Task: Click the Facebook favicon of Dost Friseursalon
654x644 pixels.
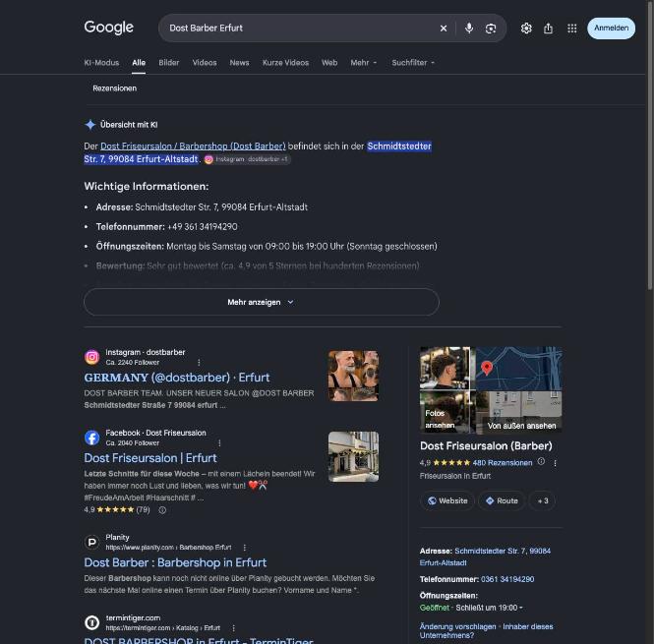Action: tap(91, 438)
